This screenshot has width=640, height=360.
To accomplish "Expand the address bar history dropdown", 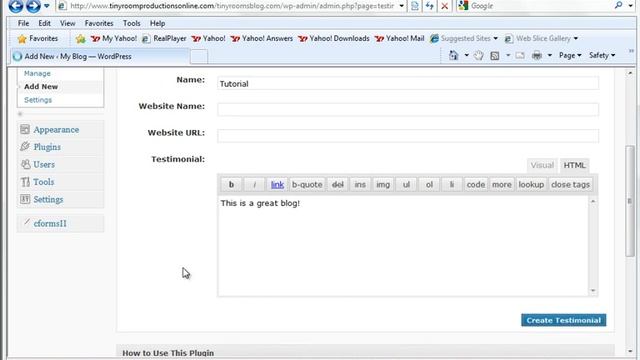I will [402, 6].
